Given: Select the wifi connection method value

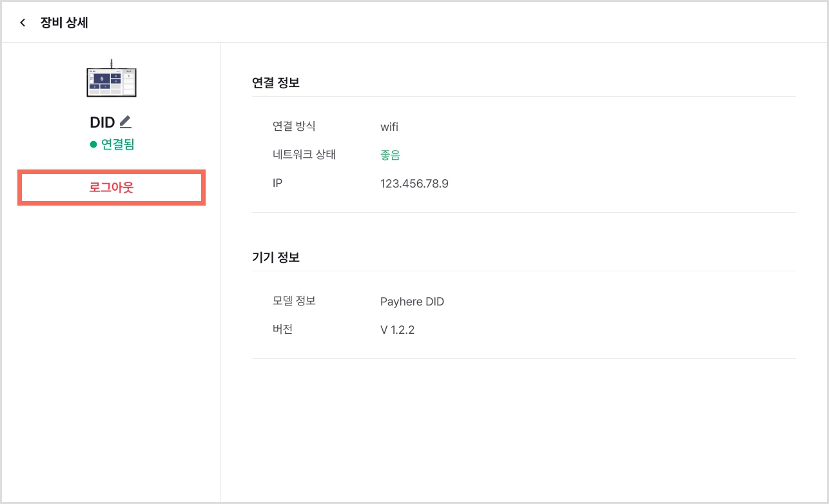Looking at the screenshot, I should point(389,127).
